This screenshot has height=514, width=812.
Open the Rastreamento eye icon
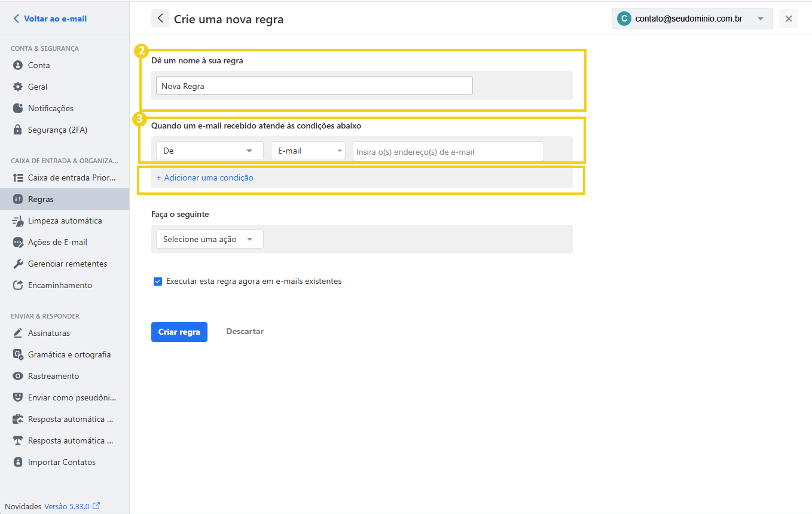click(17, 376)
